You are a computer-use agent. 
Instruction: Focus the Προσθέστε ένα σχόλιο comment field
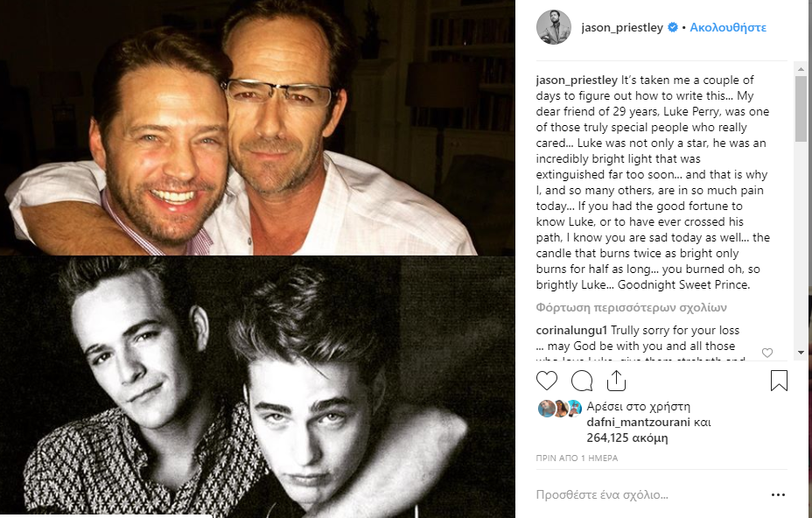click(647, 495)
